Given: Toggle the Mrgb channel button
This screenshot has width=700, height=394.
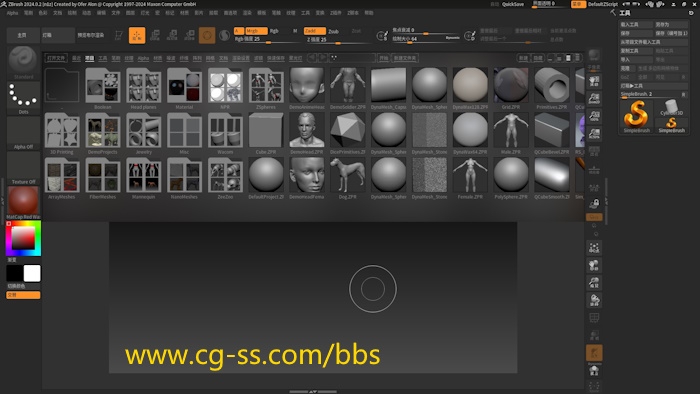Looking at the screenshot, I should 256,31.
